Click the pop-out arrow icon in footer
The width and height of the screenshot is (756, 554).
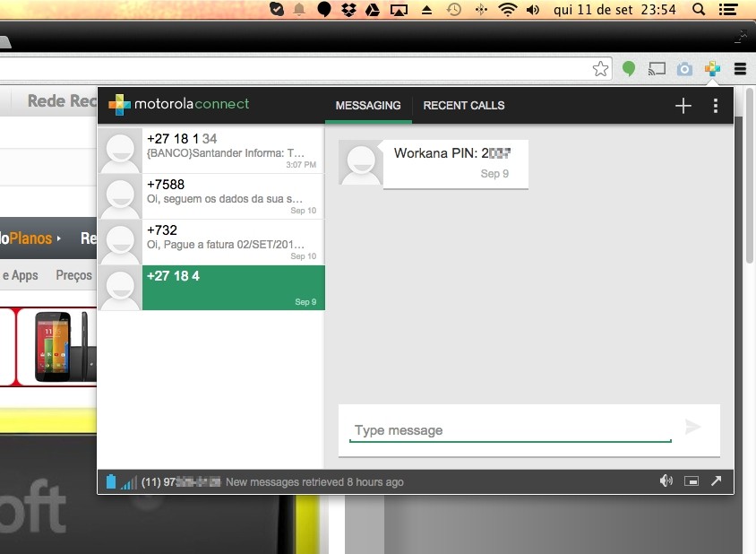click(716, 481)
